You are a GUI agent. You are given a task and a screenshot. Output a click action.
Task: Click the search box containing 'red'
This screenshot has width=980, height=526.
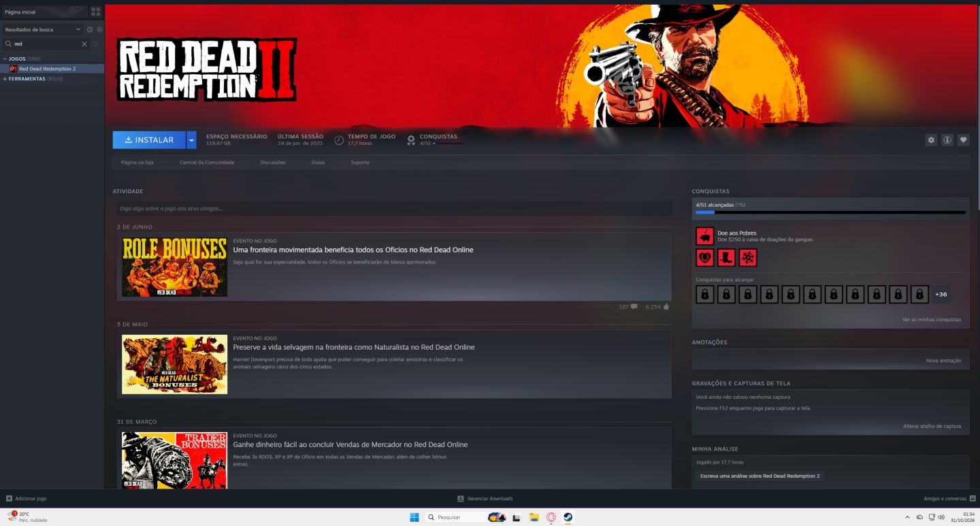46,44
